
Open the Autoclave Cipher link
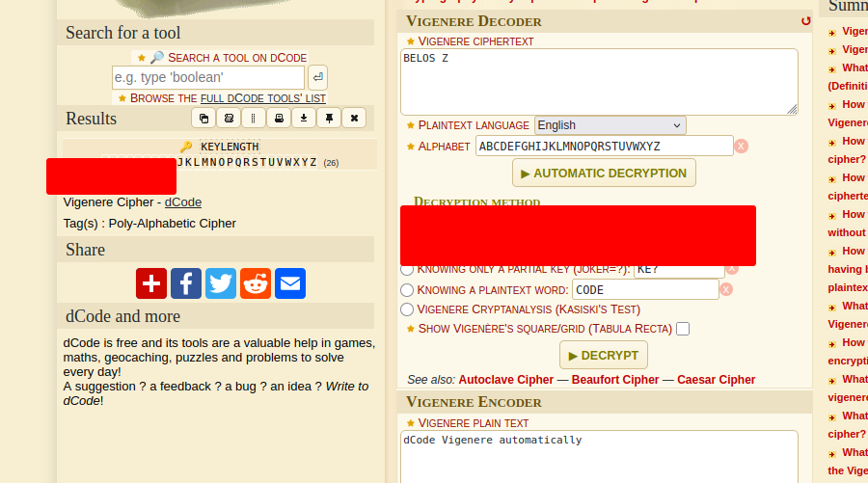coord(506,380)
